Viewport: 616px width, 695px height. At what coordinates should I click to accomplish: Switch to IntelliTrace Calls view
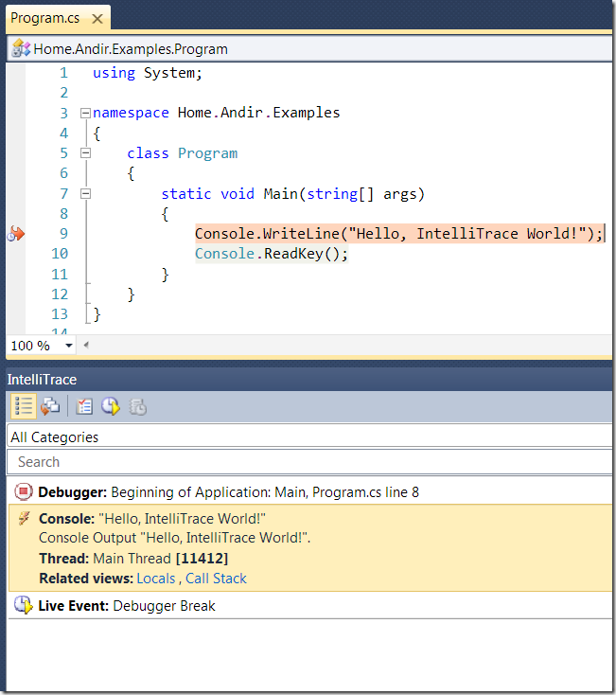click(x=50, y=406)
